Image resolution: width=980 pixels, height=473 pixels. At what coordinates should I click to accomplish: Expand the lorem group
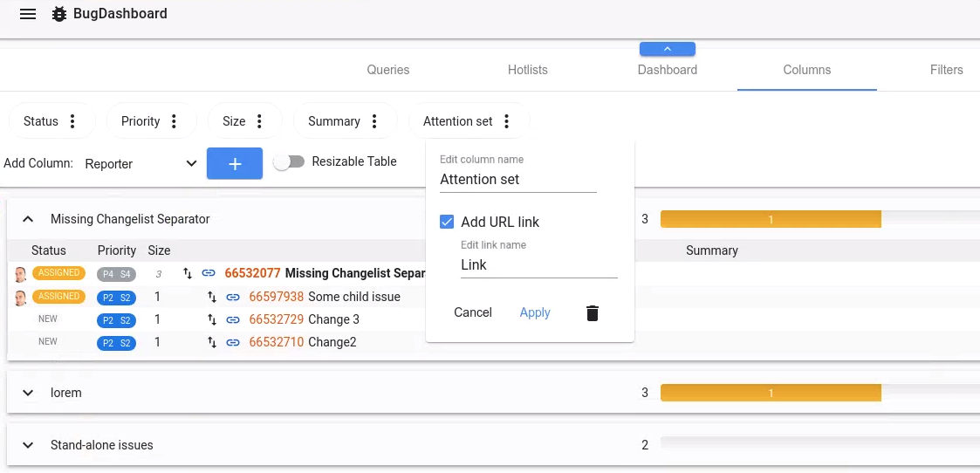(x=28, y=393)
